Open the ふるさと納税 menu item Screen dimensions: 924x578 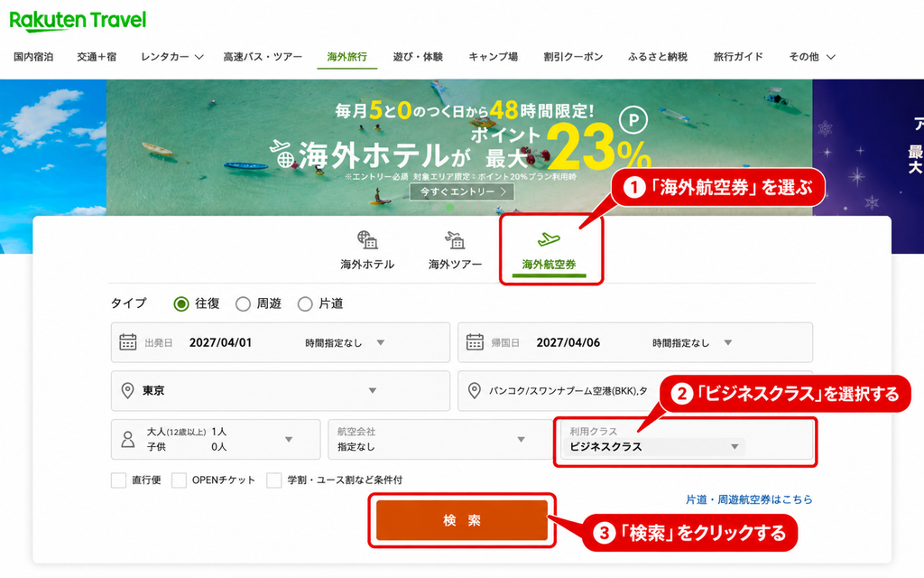tap(658, 57)
